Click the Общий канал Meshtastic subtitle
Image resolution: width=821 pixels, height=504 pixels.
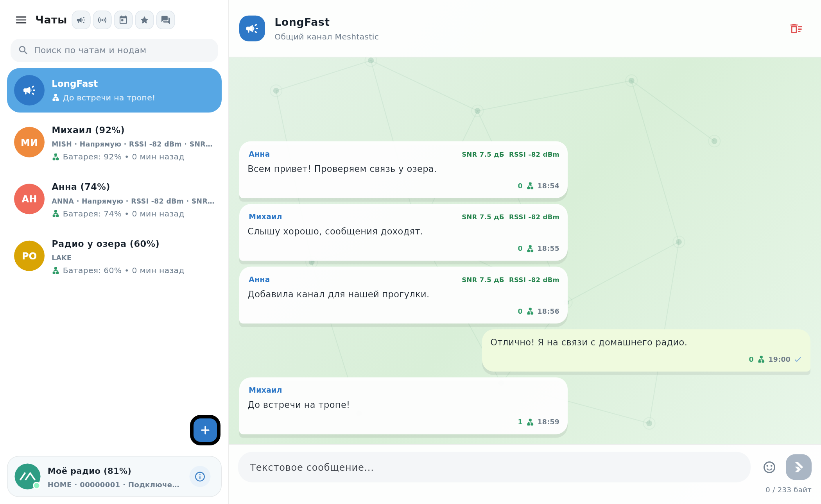(326, 37)
